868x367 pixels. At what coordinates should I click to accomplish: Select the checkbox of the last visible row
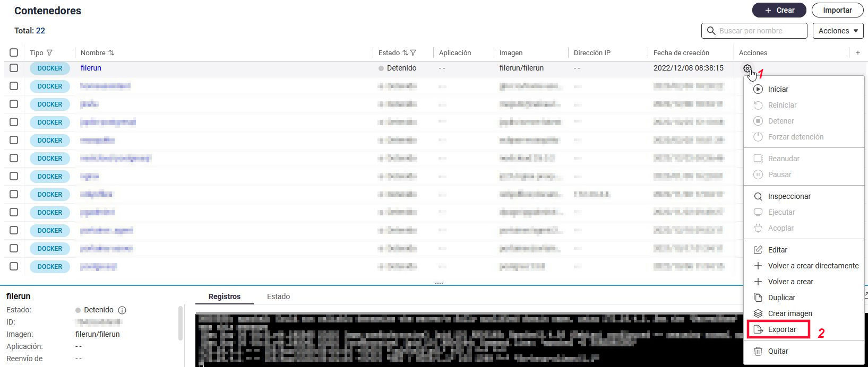tap(14, 266)
